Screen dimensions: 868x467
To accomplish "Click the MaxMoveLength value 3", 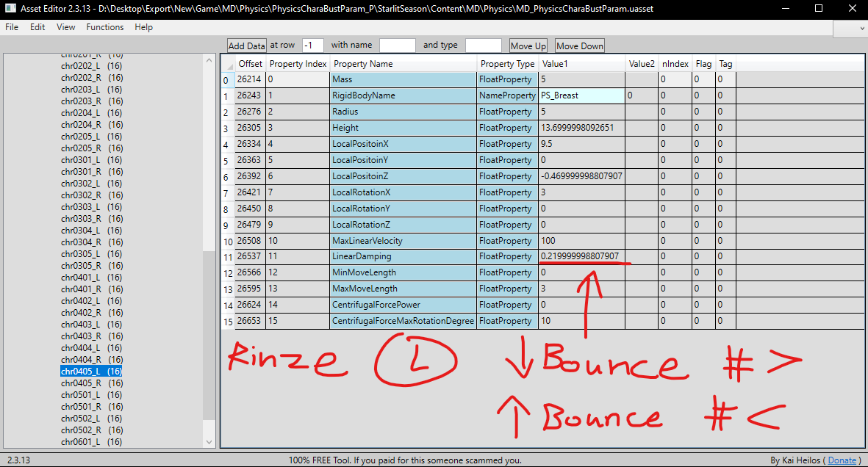I will click(582, 289).
